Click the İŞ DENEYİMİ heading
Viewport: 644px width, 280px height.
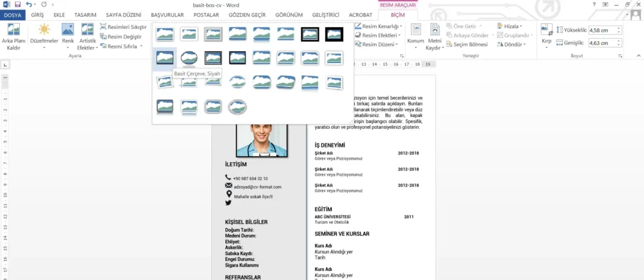330,145
